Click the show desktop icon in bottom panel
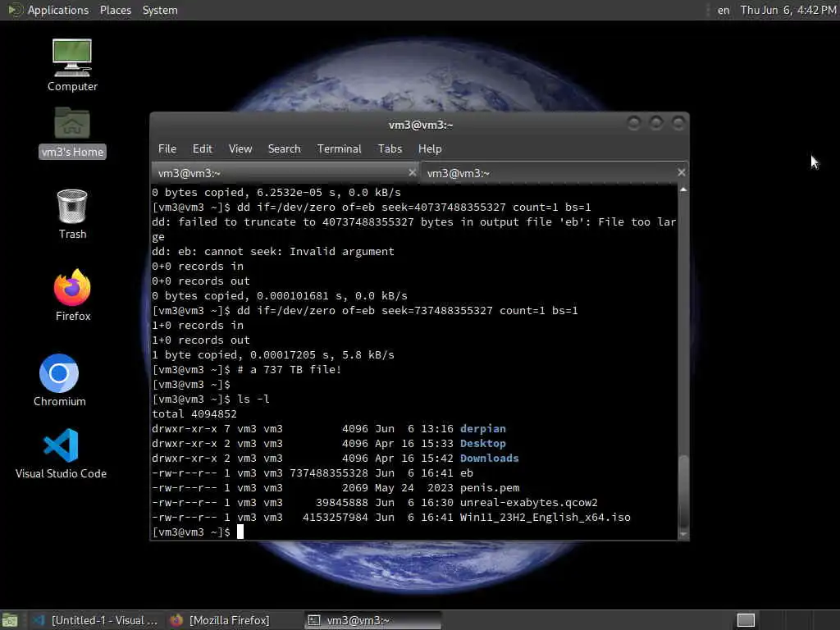The image size is (840, 630). coord(10,620)
